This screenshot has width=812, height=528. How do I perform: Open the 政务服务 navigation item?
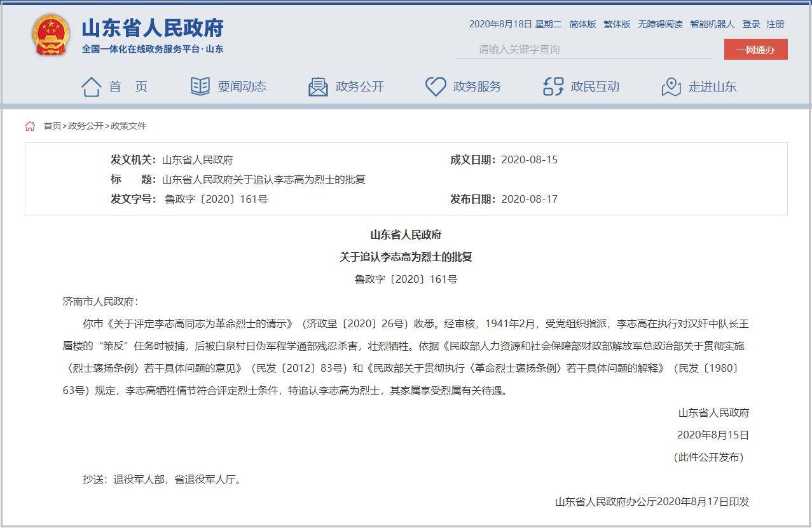(x=478, y=87)
